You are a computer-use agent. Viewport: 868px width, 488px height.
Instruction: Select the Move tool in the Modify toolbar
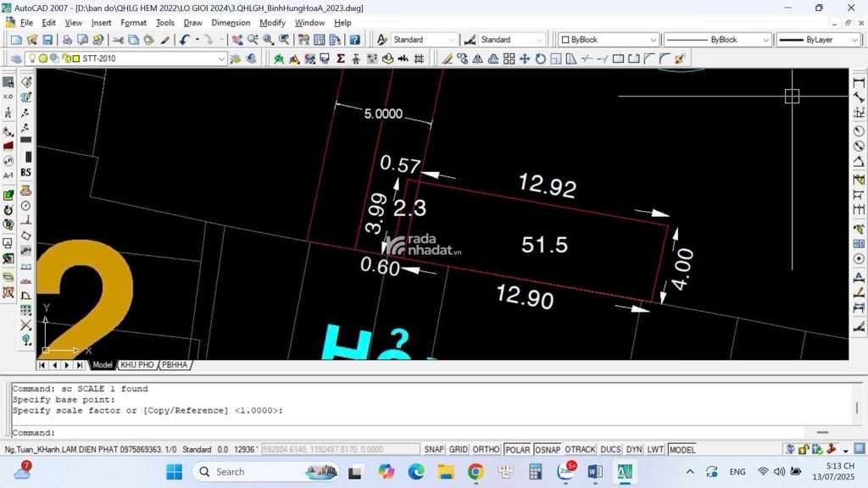(525, 58)
